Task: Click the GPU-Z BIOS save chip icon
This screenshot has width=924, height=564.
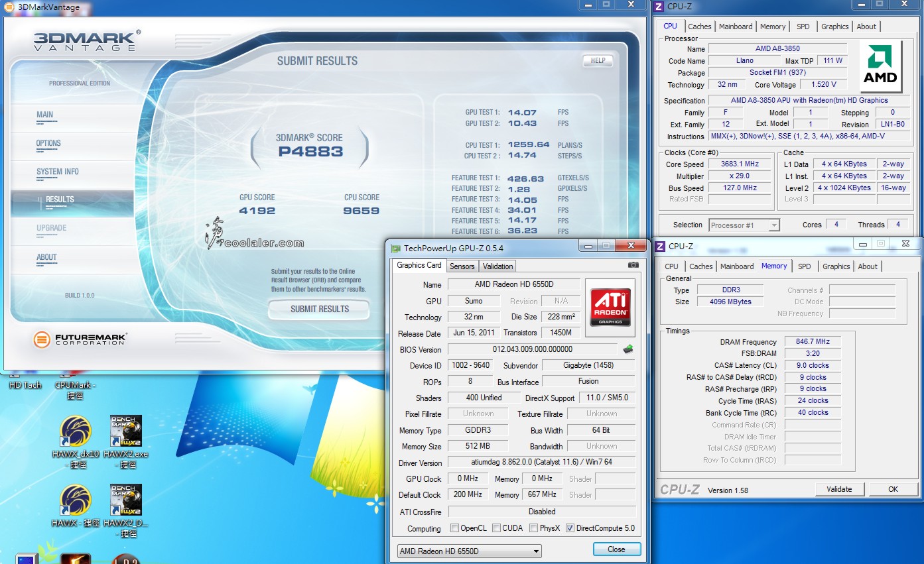Action: tap(628, 349)
